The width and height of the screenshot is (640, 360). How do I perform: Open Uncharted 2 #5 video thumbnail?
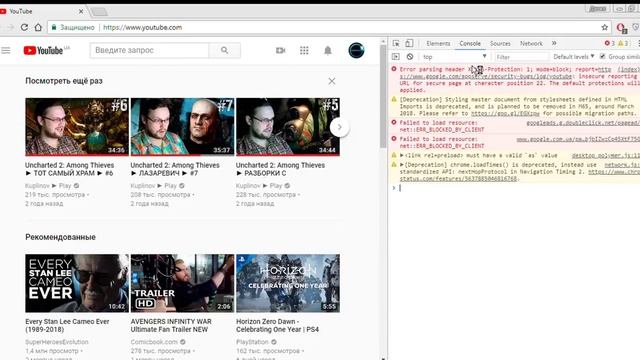288,127
